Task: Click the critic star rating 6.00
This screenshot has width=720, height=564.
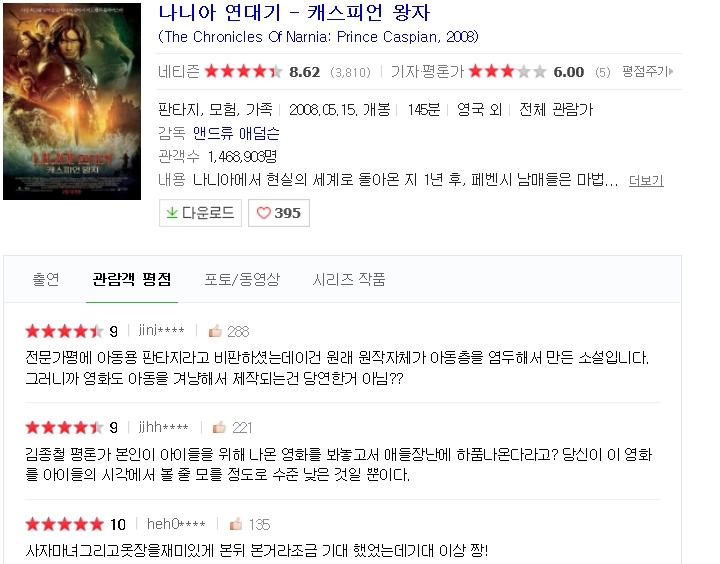Action: pyautogui.click(x=507, y=72)
